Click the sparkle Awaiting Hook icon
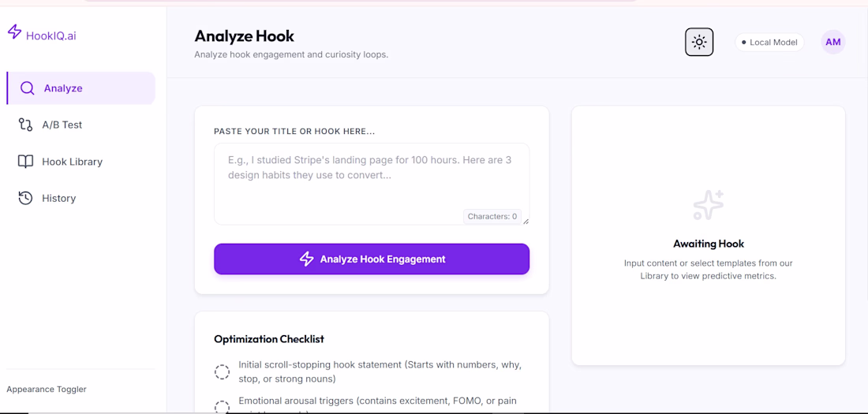Image resolution: width=868 pixels, height=414 pixels. coord(709,205)
